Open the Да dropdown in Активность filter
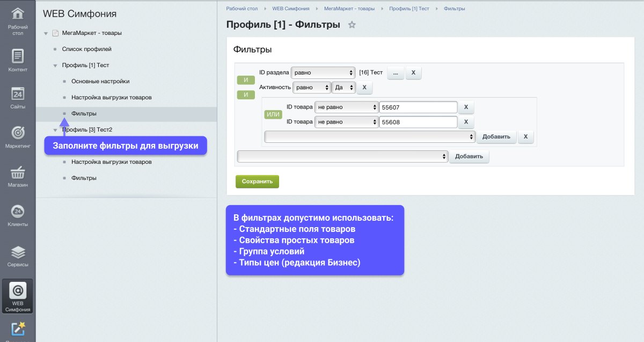 tap(343, 87)
